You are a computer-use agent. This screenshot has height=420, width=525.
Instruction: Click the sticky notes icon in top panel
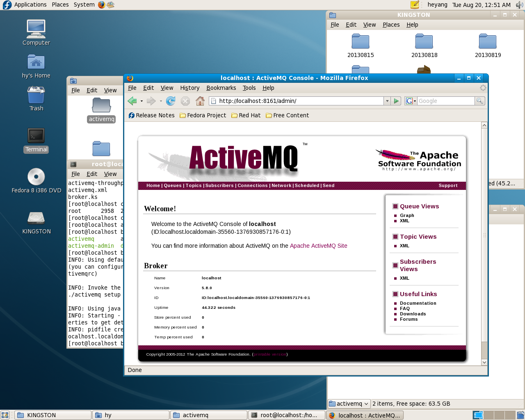[415, 5]
